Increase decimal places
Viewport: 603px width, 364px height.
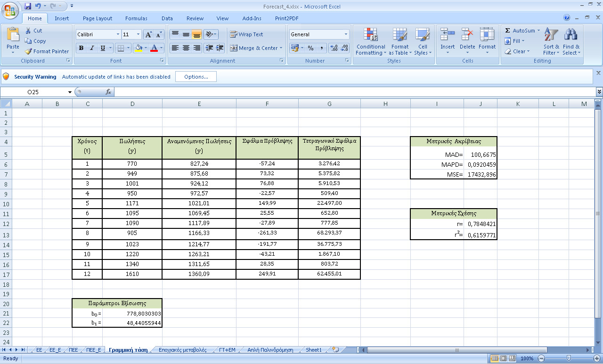tap(334, 48)
